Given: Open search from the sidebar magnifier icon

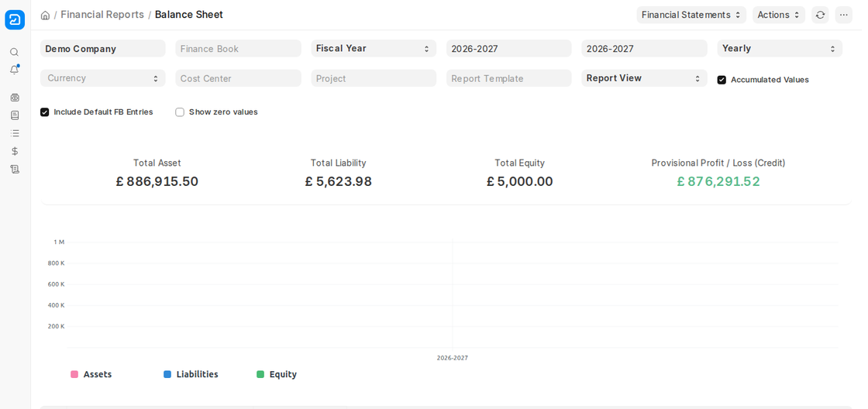Looking at the screenshot, I should (x=15, y=52).
